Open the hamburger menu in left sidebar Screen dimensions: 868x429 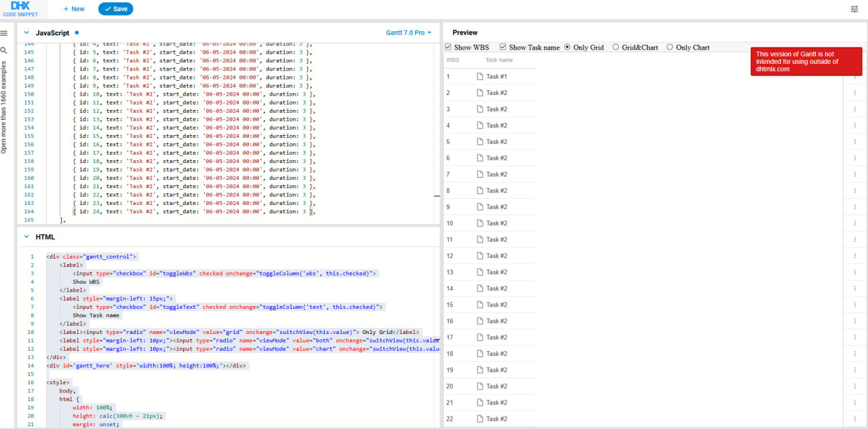[x=4, y=33]
